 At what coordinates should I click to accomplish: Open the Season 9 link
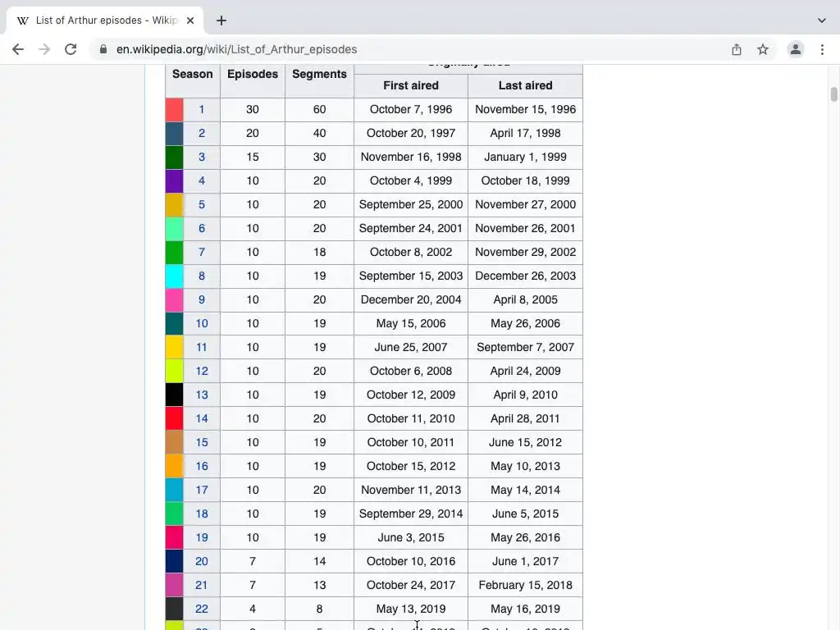coord(202,299)
